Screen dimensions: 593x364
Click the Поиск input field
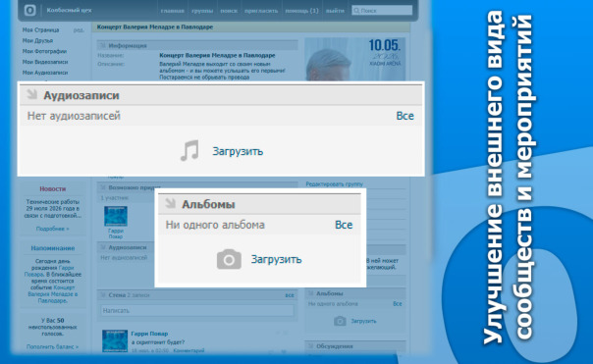point(382,10)
